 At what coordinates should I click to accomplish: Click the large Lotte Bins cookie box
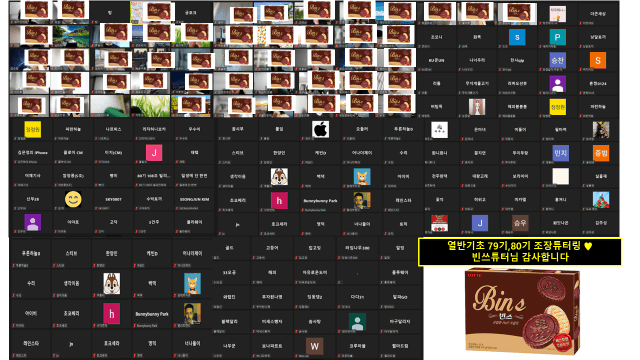pyautogui.click(x=522, y=311)
